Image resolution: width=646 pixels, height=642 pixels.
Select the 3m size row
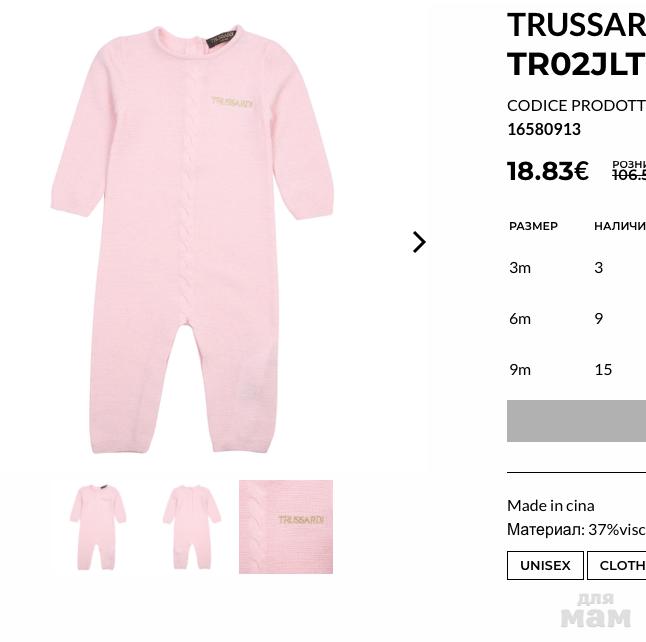tap(520, 267)
